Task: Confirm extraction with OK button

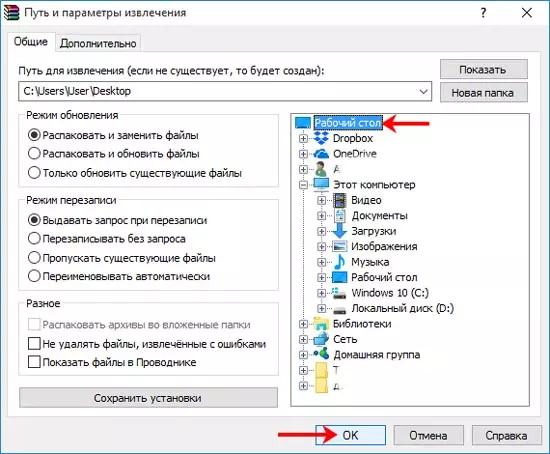Action: pyautogui.click(x=350, y=435)
